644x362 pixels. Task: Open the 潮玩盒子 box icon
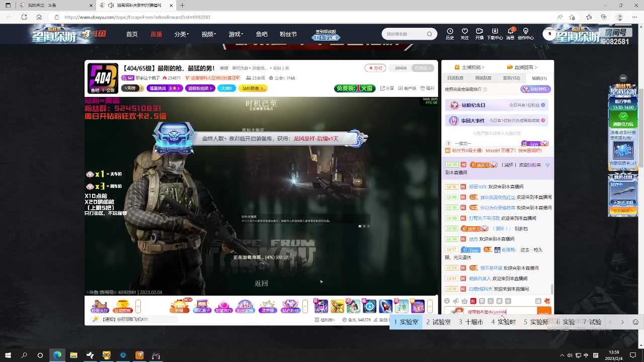click(202, 306)
